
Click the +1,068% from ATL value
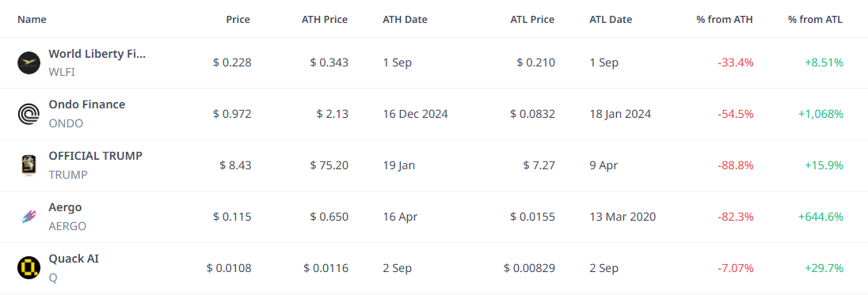pos(820,115)
